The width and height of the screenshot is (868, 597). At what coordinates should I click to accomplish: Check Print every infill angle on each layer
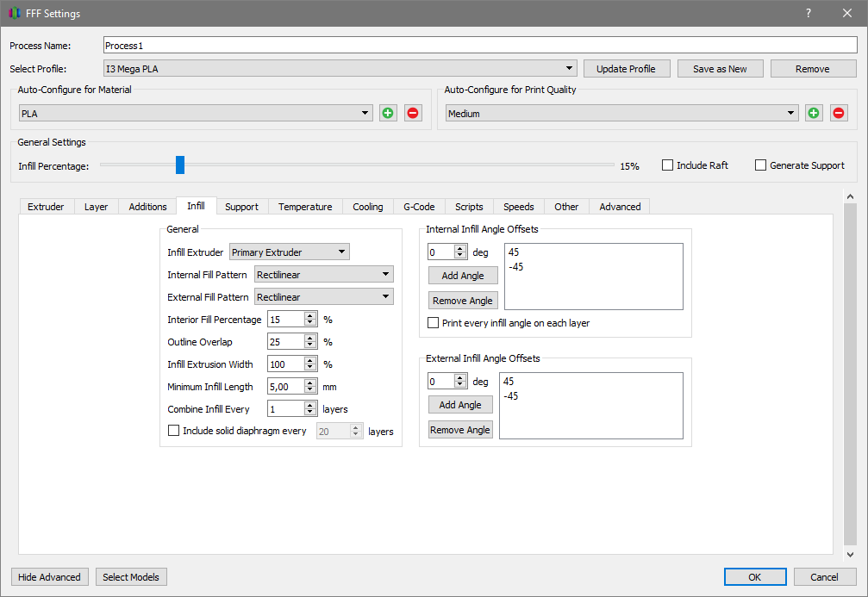point(434,323)
